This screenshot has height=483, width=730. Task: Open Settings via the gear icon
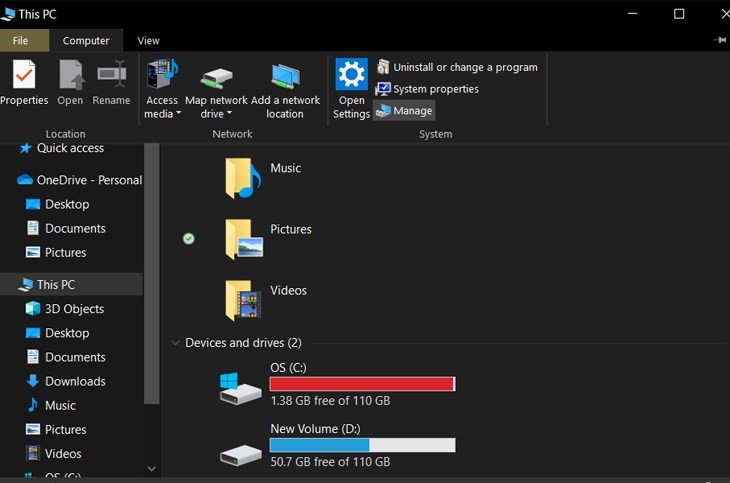point(351,74)
